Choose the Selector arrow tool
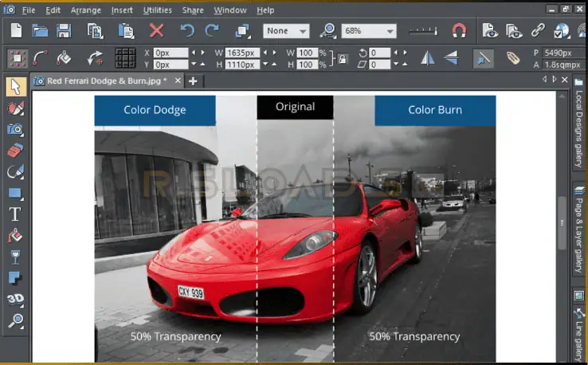Viewport: 588px width, 365px height. pyautogui.click(x=15, y=87)
